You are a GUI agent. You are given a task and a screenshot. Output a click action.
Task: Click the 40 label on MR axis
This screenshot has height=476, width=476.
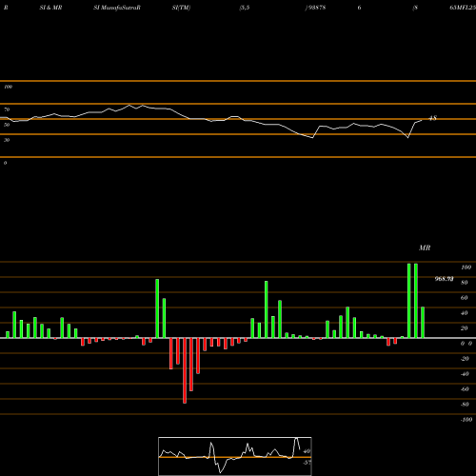pyautogui.click(x=465, y=313)
